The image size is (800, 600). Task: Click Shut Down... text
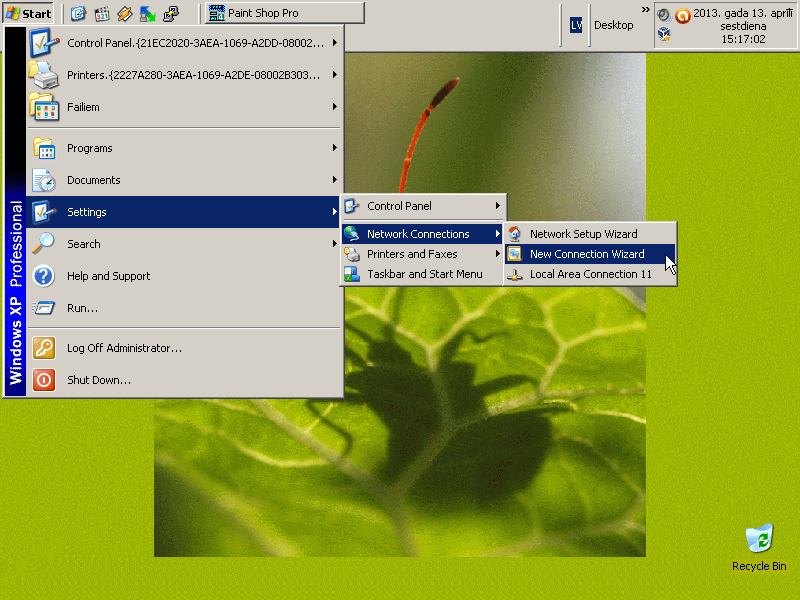(99, 380)
